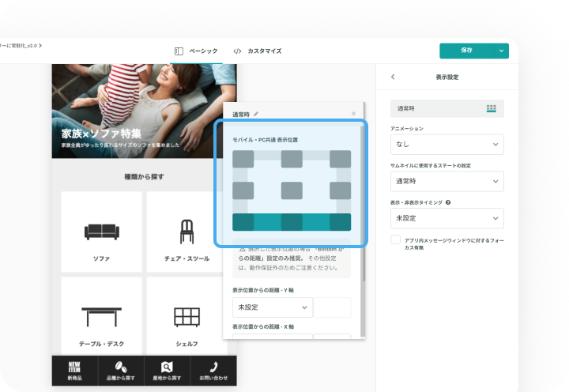Click the ソファ category card
Viewport: 569px width, 392px height.
click(102, 232)
